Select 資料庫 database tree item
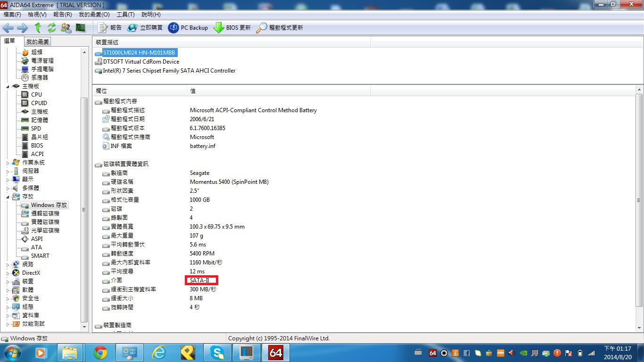Image resolution: width=644 pixels, height=362 pixels. (31, 315)
